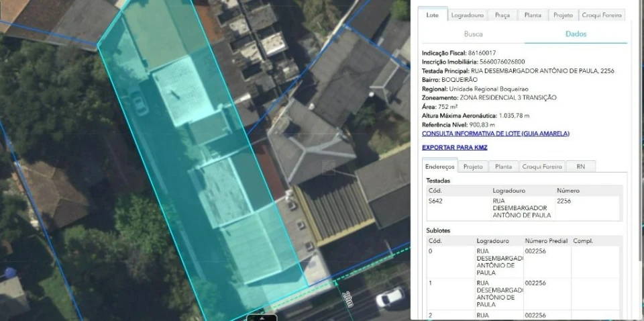
Task: Switch to the Lote tab
Action: coord(433,15)
